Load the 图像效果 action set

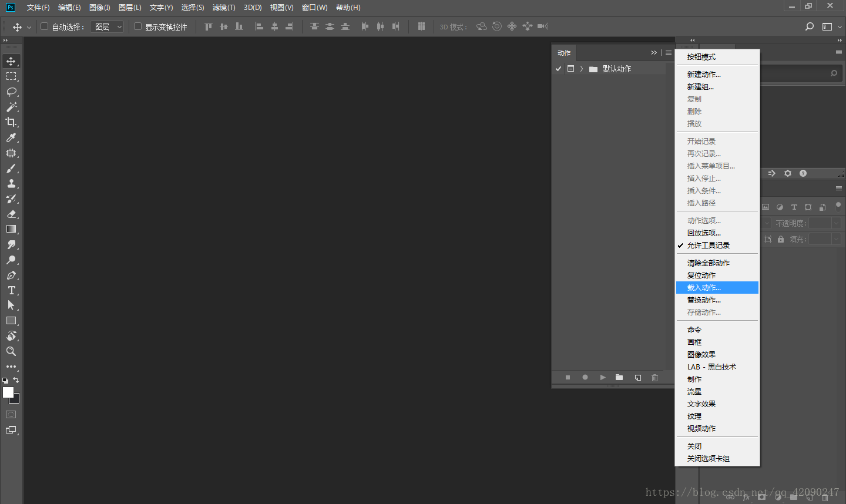[x=717, y=355]
